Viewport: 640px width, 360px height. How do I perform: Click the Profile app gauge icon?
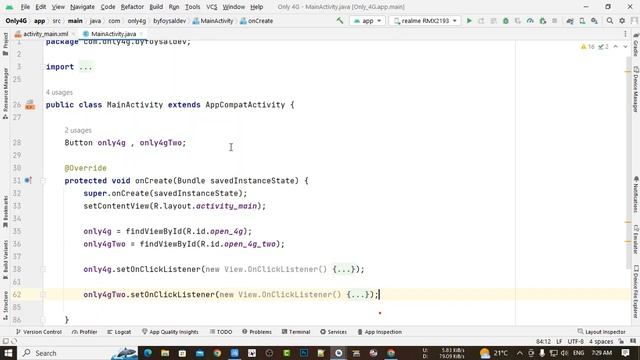click(x=530, y=20)
